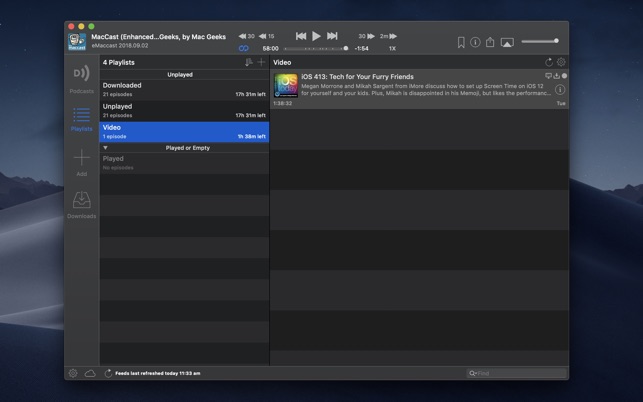
Task: Change the 1X playback speed
Action: [392, 48]
